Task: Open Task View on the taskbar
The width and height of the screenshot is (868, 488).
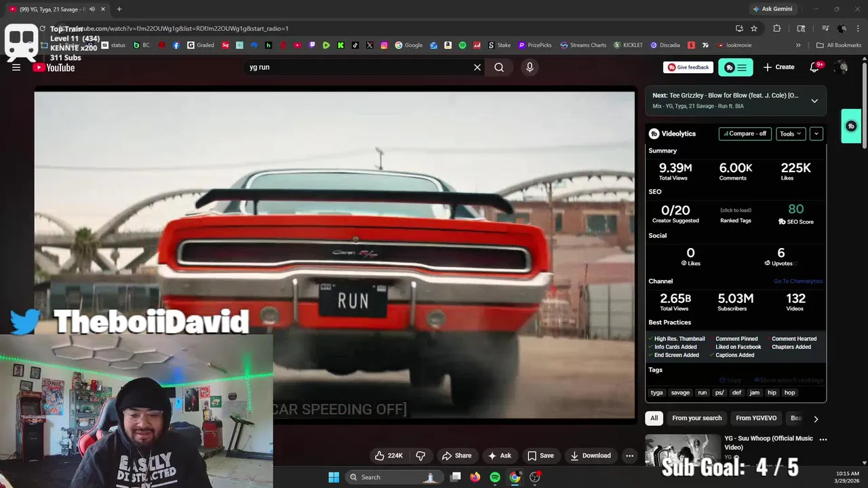Action: click(456, 477)
